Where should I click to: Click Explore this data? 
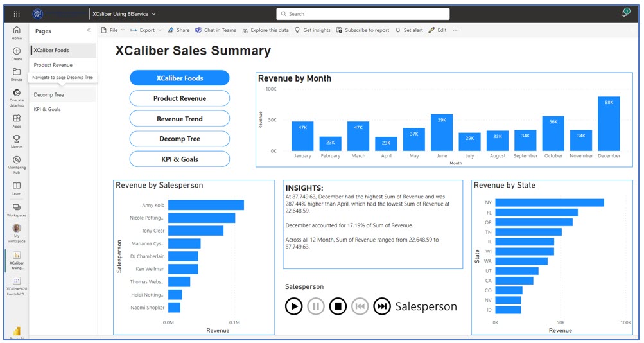(x=265, y=30)
